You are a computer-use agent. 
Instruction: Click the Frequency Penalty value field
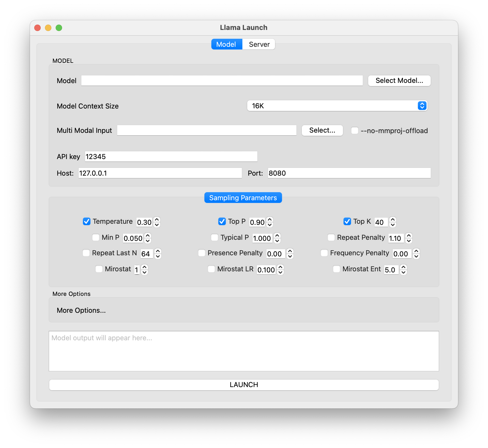[x=402, y=254]
